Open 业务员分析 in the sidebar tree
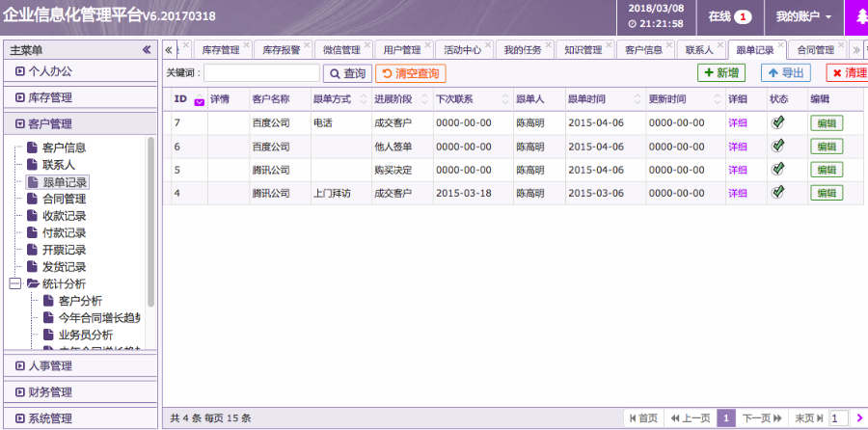 click(86, 335)
